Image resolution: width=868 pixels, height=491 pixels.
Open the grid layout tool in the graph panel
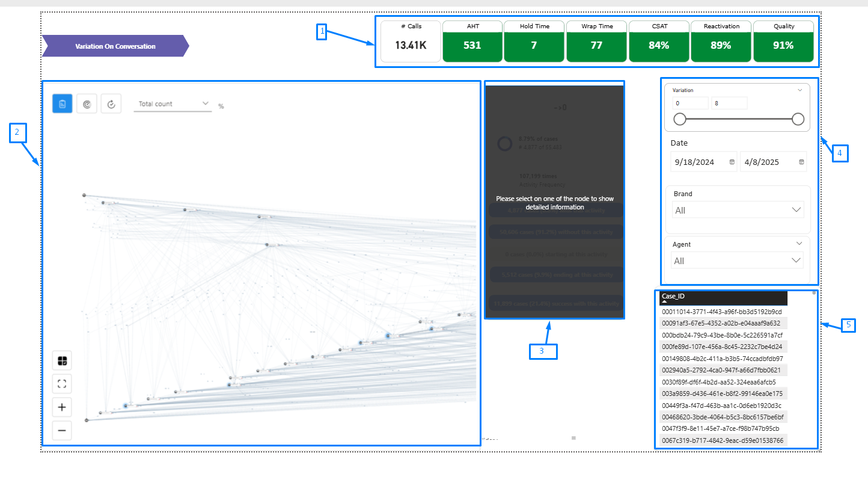coord(61,360)
